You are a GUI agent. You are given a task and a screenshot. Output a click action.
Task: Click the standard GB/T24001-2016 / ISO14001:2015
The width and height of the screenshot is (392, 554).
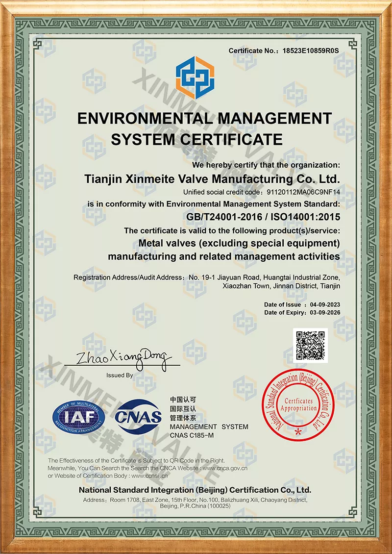[263, 217]
